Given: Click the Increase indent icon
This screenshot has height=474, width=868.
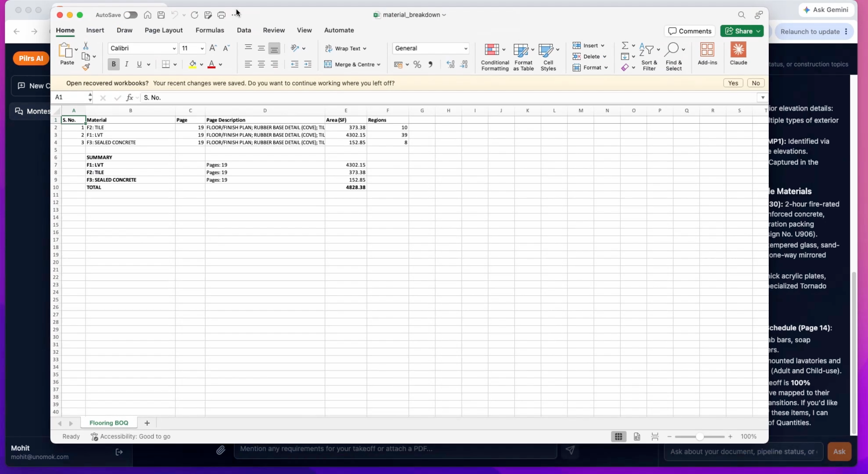Looking at the screenshot, I should point(308,65).
